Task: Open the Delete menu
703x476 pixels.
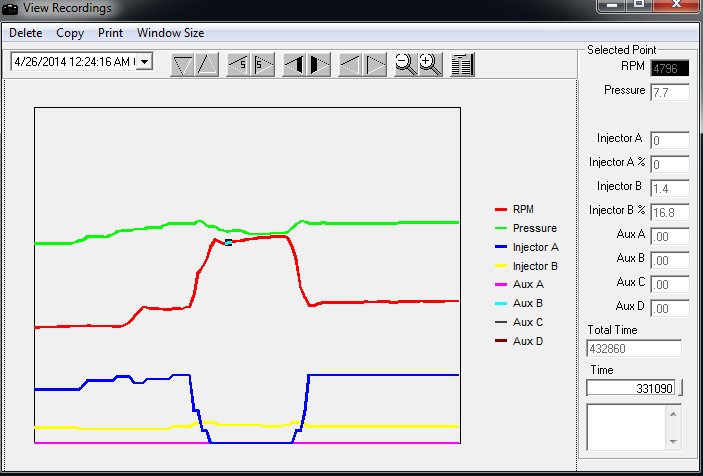Action: 26,33
